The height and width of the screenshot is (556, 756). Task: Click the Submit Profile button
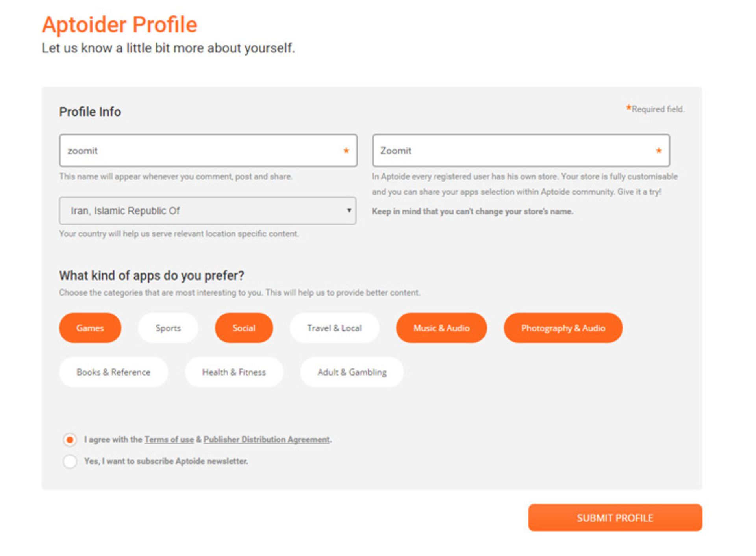615,518
